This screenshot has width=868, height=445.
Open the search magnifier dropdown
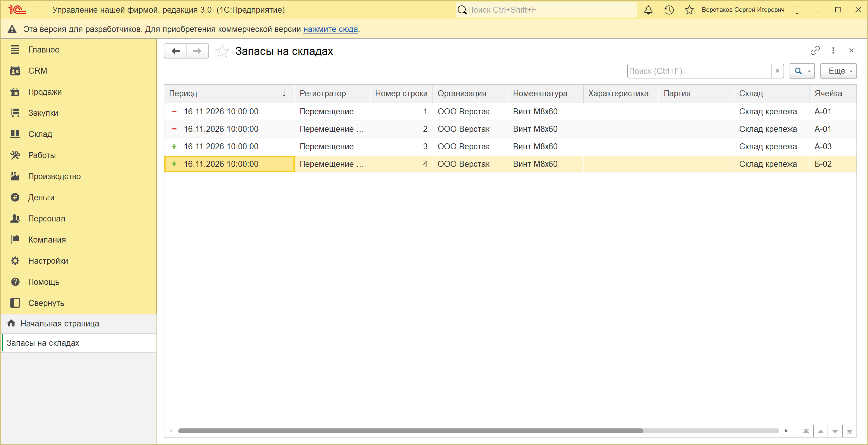[x=802, y=71]
